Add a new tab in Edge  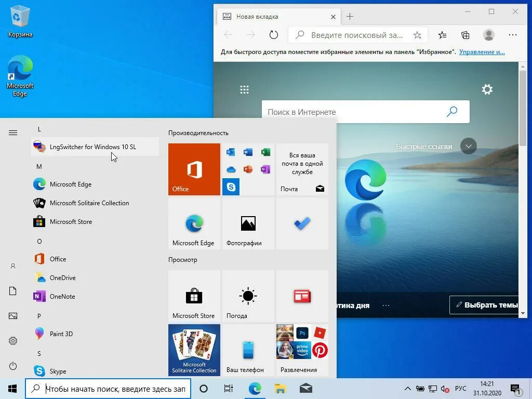point(350,17)
